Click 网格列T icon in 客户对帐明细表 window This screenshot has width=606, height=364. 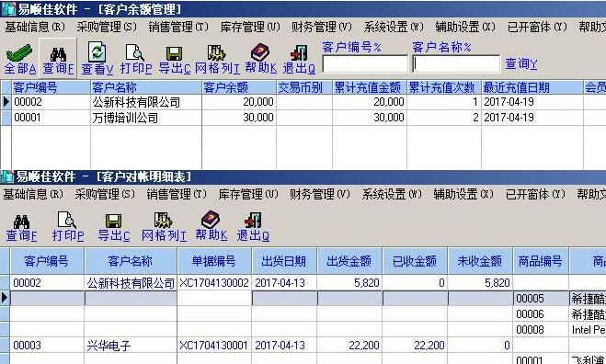pos(164,221)
